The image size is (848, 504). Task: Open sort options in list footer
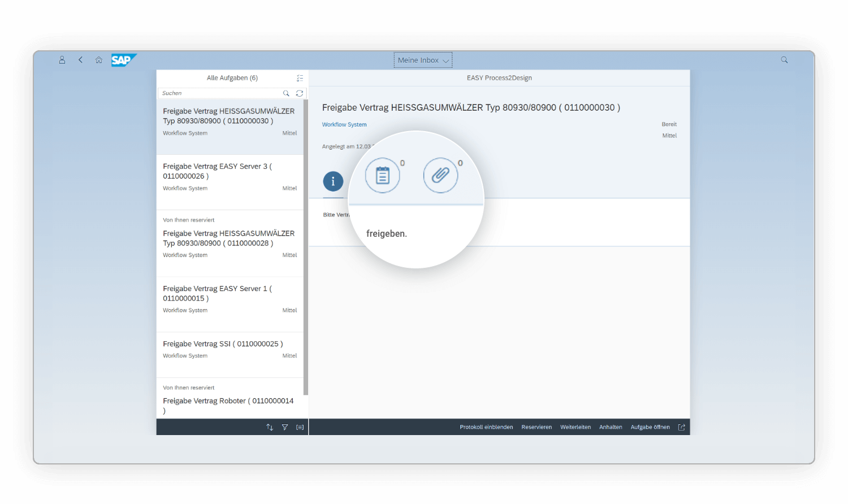coord(270,427)
